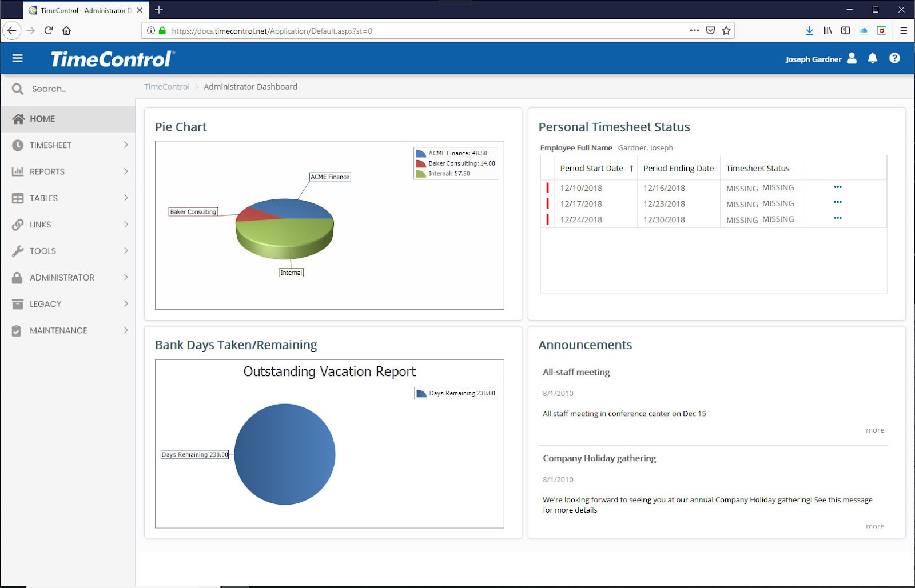This screenshot has width=915, height=588.
Task: Sort by Timesheet Status column
Action: 758,169
